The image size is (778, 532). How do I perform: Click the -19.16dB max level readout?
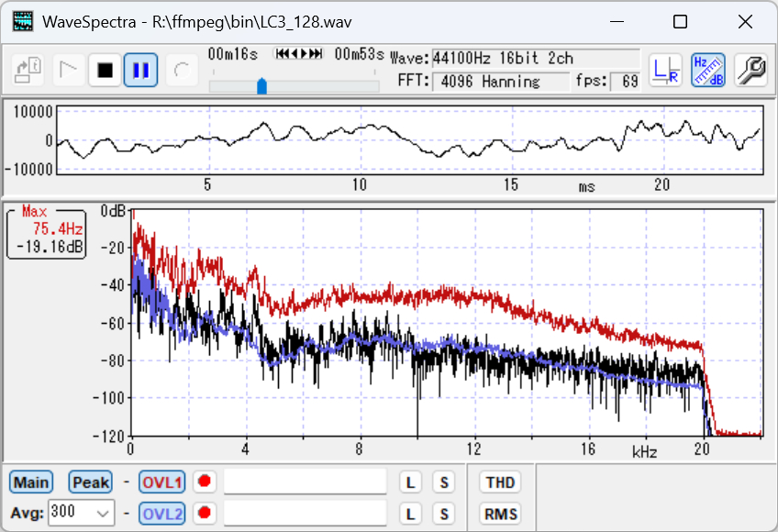[x=50, y=247]
